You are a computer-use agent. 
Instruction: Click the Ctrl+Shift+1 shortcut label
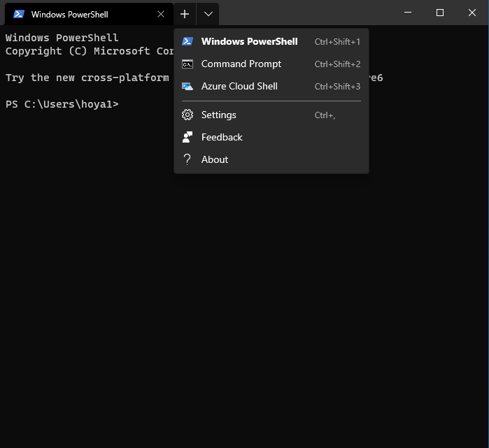click(337, 42)
